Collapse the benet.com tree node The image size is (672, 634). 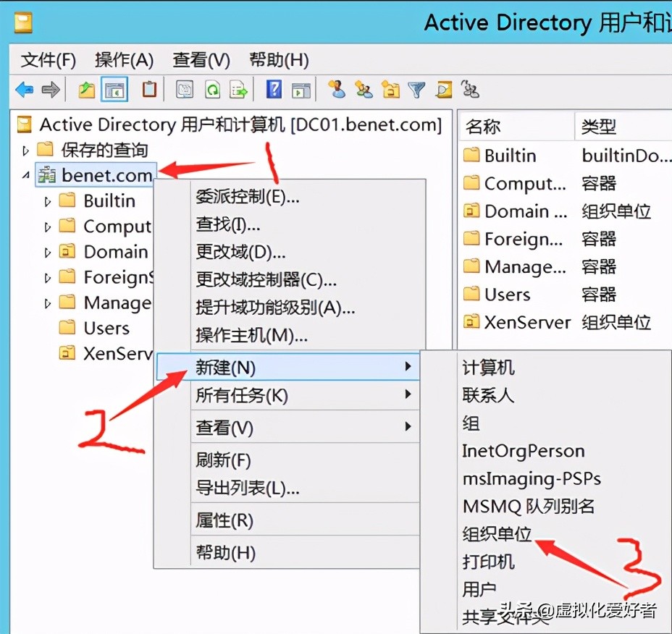pyautogui.click(x=26, y=175)
